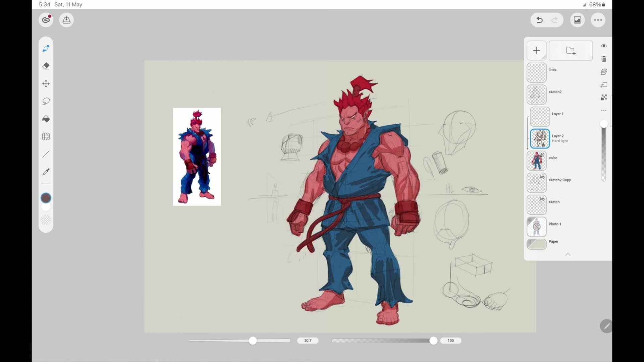This screenshot has height=362, width=644.
Task: Add new layer with plus button
Action: 536,51
